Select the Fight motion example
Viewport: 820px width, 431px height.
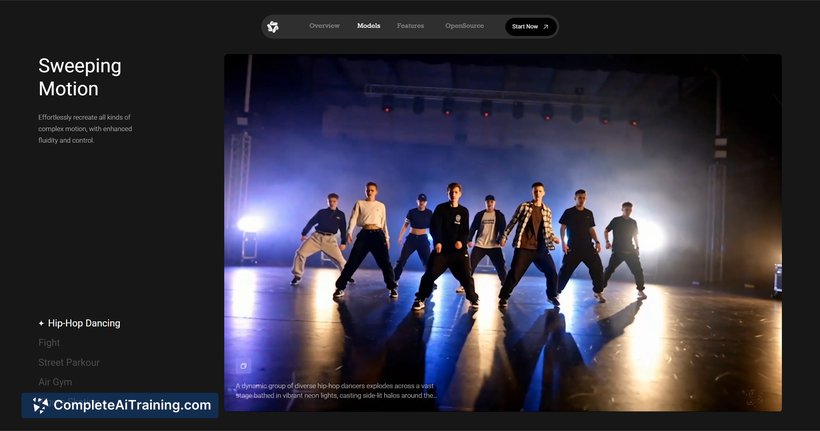tap(49, 343)
